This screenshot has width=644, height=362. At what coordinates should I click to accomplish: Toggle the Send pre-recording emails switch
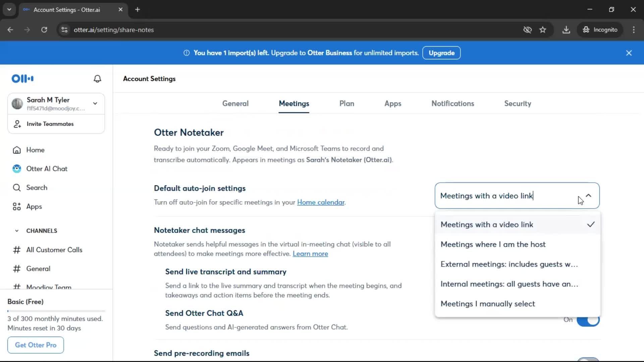click(588, 359)
